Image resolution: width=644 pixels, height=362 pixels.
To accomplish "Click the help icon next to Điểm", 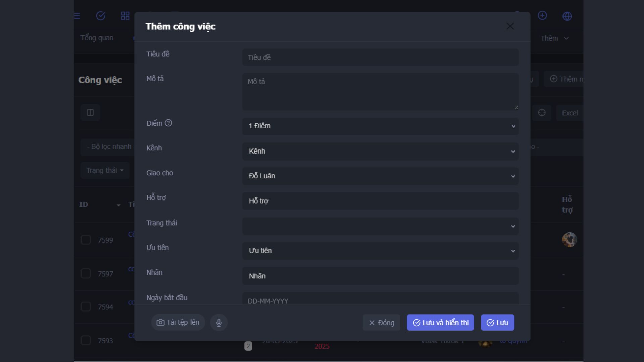I will click(168, 123).
